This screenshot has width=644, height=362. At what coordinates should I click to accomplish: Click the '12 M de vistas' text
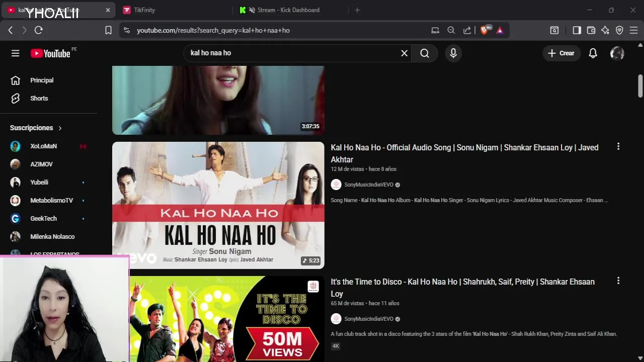347,169
